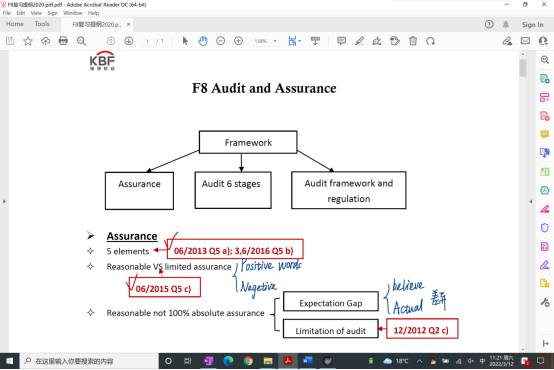Click the vertical scrollbar thumb
The image size is (554, 370).
pos(523,67)
